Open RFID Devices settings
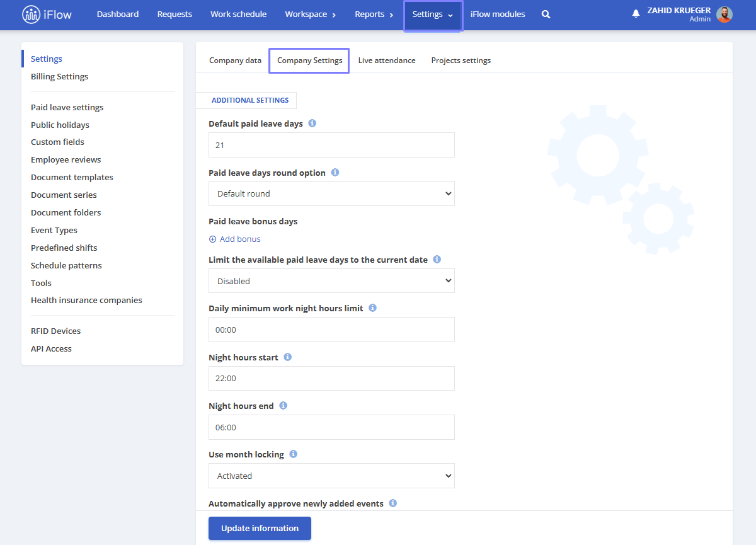 point(55,331)
